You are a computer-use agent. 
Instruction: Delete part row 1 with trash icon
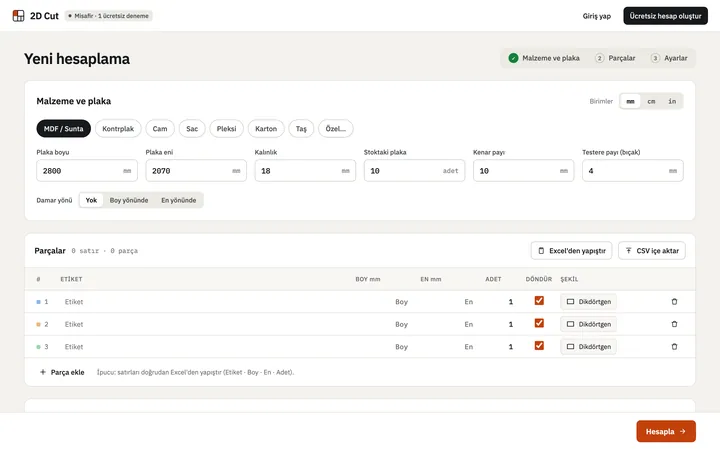tap(674, 302)
